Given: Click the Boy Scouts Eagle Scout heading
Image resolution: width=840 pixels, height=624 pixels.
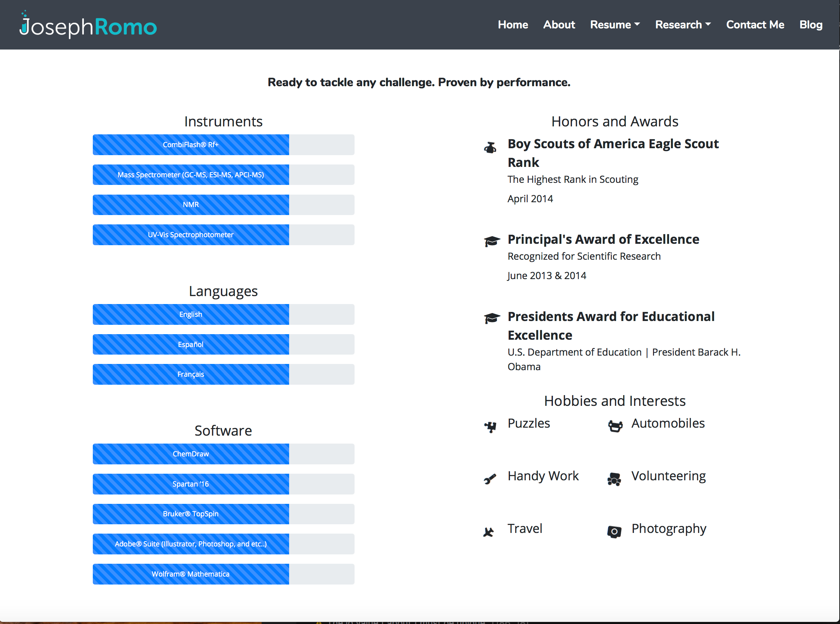Looking at the screenshot, I should (x=613, y=153).
